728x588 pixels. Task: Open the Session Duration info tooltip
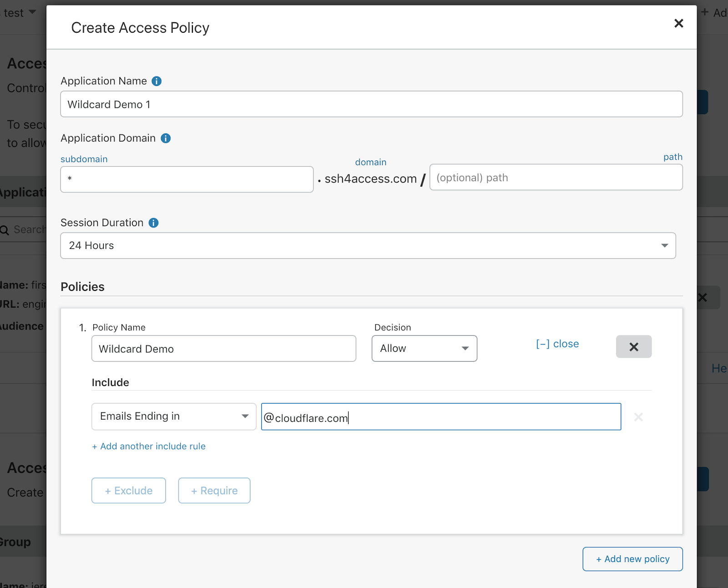153,223
